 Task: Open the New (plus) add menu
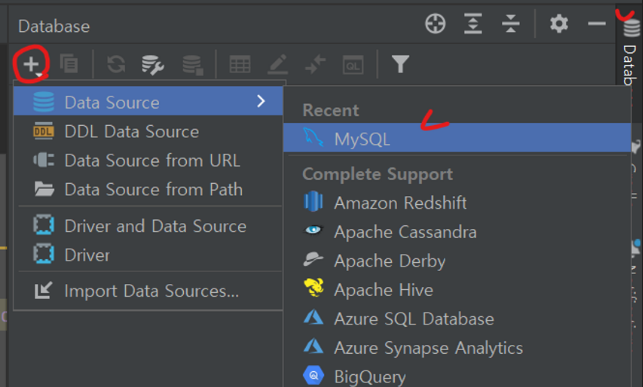(32, 64)
